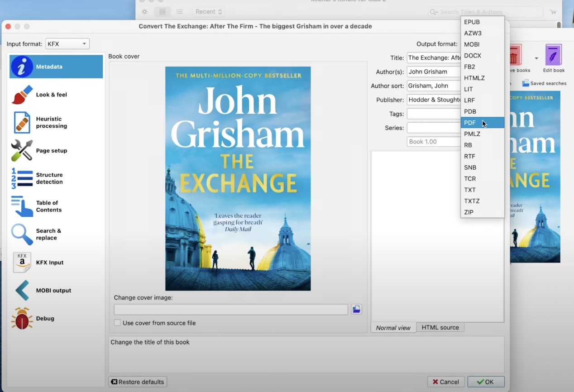Image resolution: width=574 pixels, height=392 pixels.
Task: Switch to grid view in Kindle window
Action: pos(162,12)
